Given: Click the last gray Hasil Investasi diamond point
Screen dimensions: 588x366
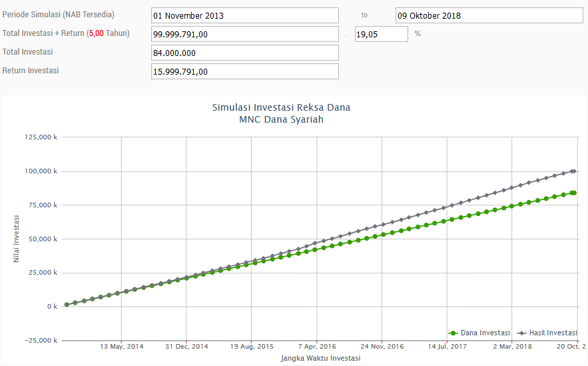Looking at the screenshot, I should point(574,171).
